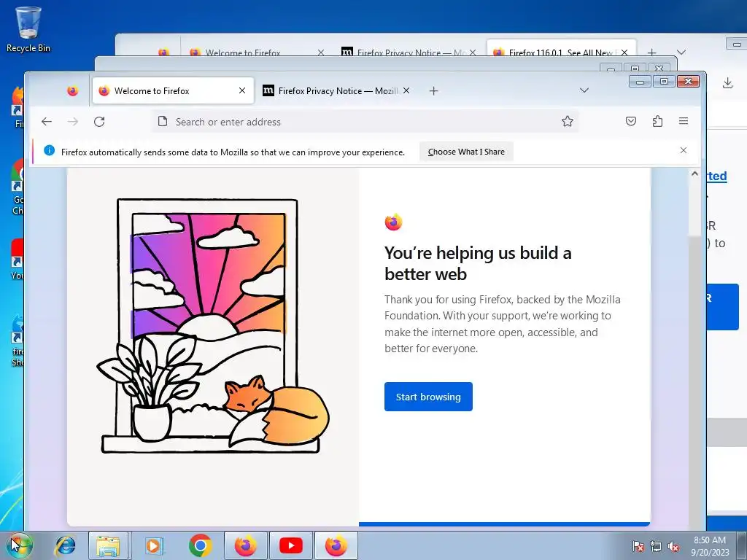
Task: Focus the Search or enter address field
Action: [x=366, y=122]
